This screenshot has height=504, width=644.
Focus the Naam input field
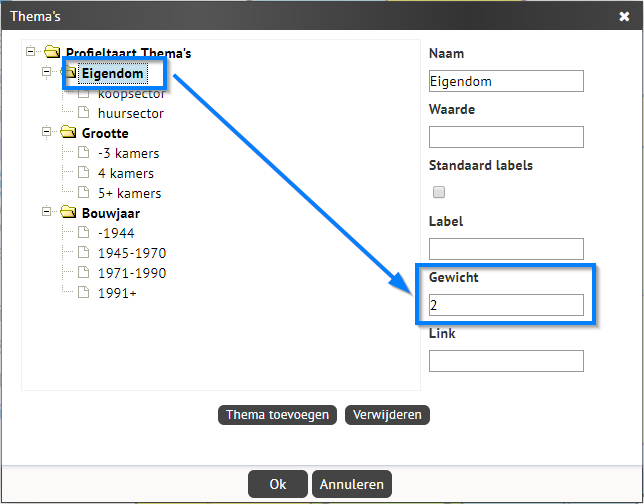pyautogui.click(x=506, y=81)
